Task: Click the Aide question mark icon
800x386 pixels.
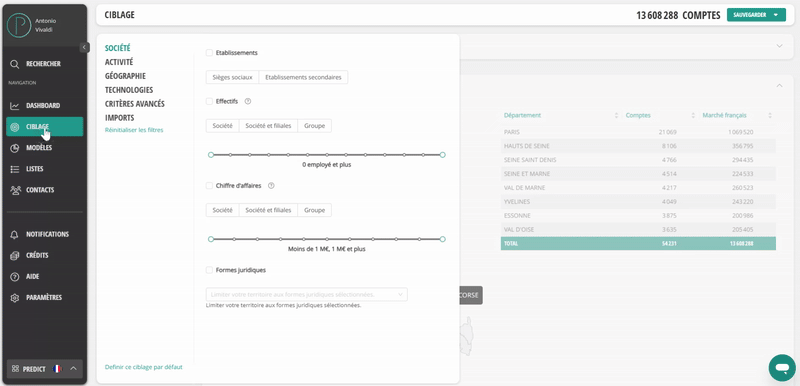Action: 14,276
